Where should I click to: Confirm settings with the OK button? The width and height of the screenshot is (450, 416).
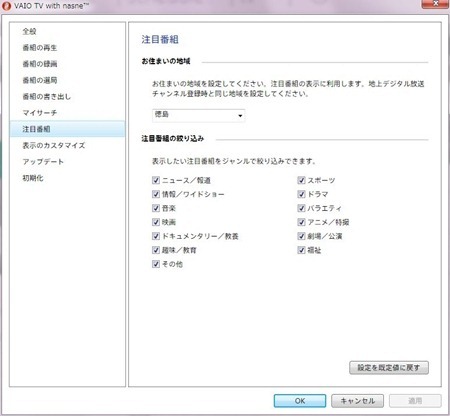coord(300,401)
